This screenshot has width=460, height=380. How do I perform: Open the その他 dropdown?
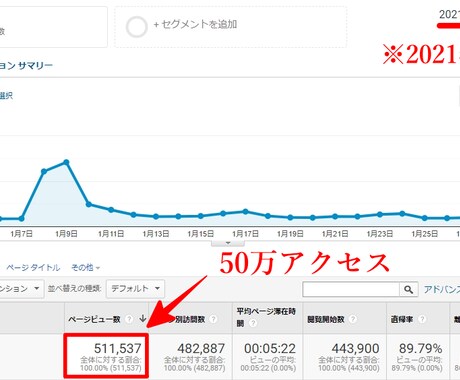[x=86, y=267]
